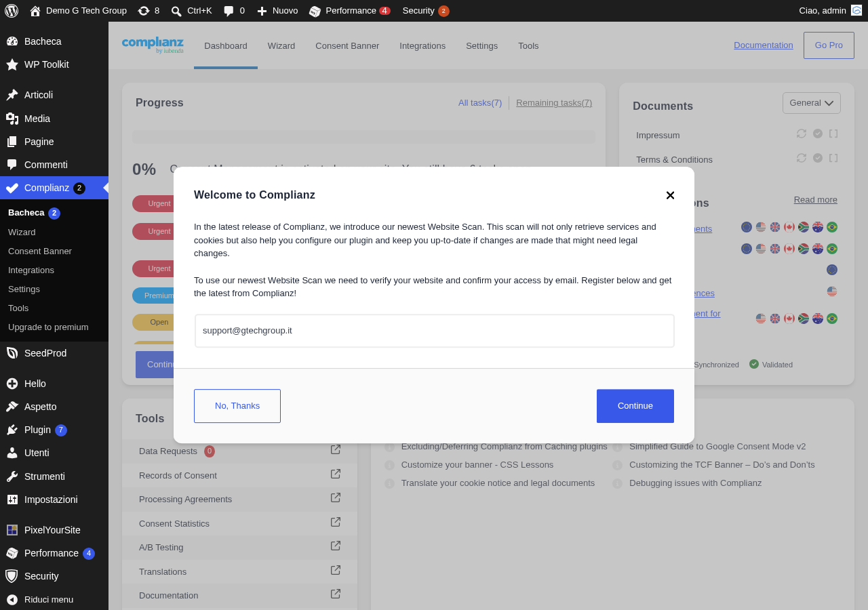Click the Go Pro button

tap(829, 45)
